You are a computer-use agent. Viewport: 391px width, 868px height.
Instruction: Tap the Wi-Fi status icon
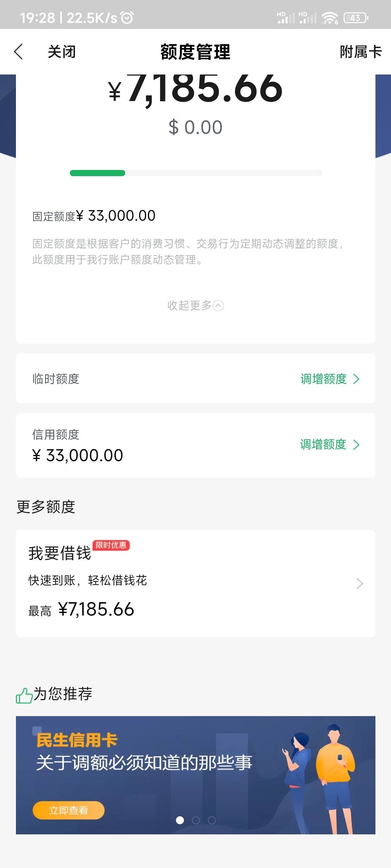pos(329,18)
